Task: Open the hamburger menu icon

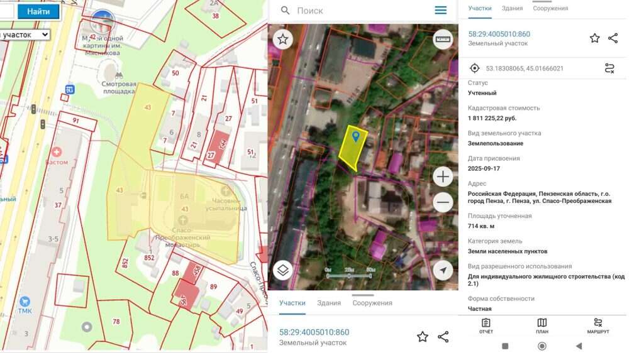Action: pos(441,10)
